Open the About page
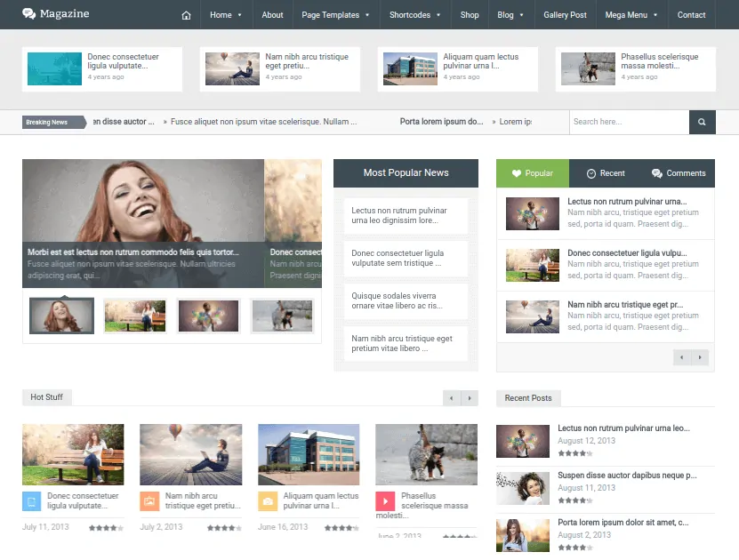739x560 pixels. point(272,15)
